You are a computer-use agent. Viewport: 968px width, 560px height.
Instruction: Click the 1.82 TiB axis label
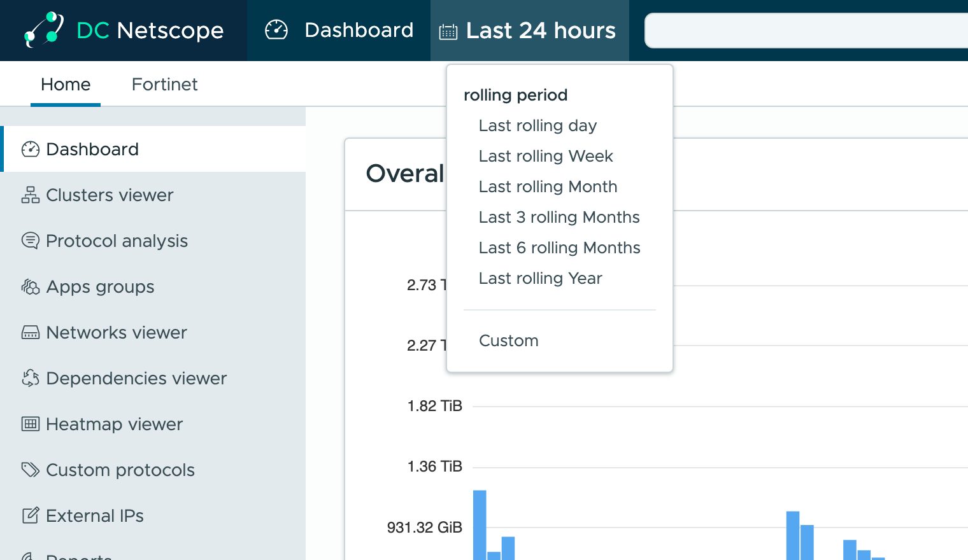(435, 406)
